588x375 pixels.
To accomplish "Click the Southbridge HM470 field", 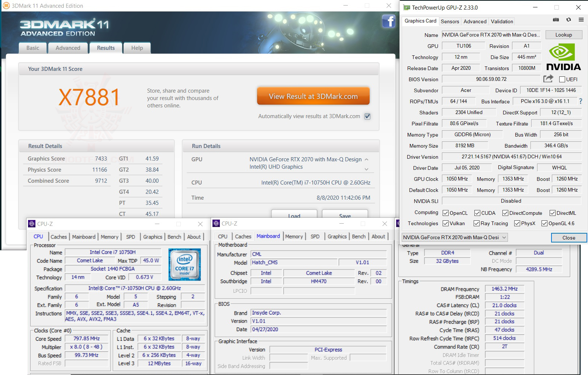I will pyautogui.click(x=319, y=281).
